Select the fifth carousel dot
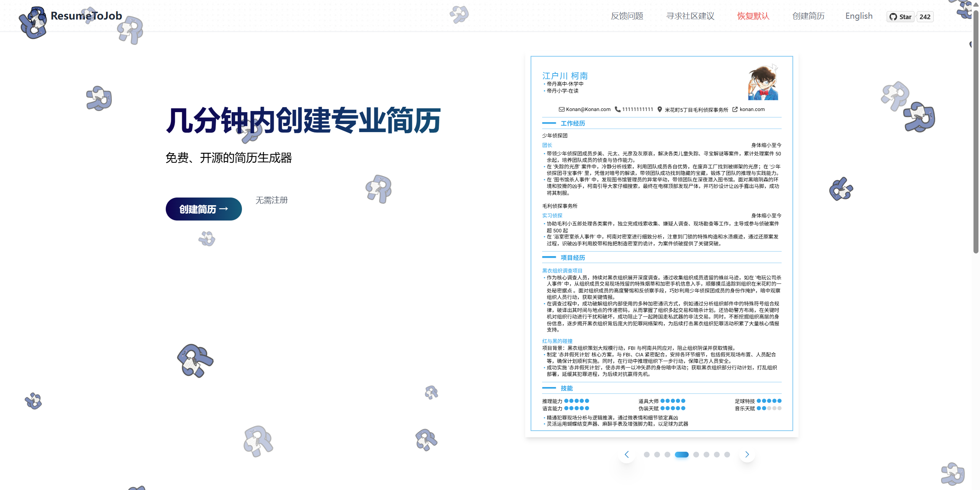The width and height of the screenshot is (980, 490). (x=696, y=455)
